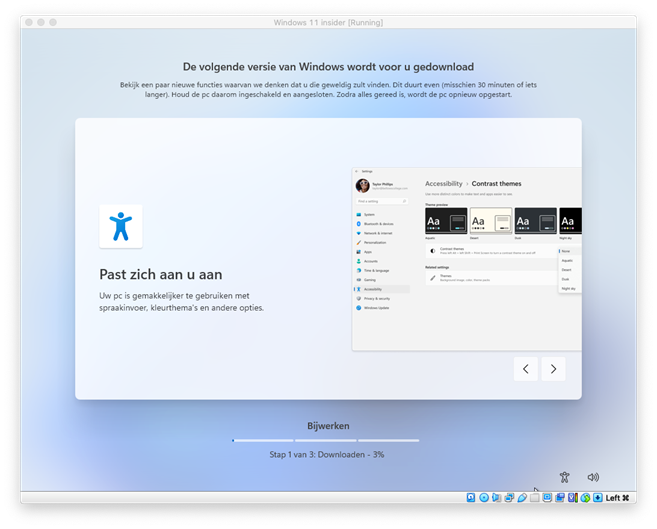Go to the next feature slide
The width and height of the screenshot is (657, 529).
[x=553, y=369]
